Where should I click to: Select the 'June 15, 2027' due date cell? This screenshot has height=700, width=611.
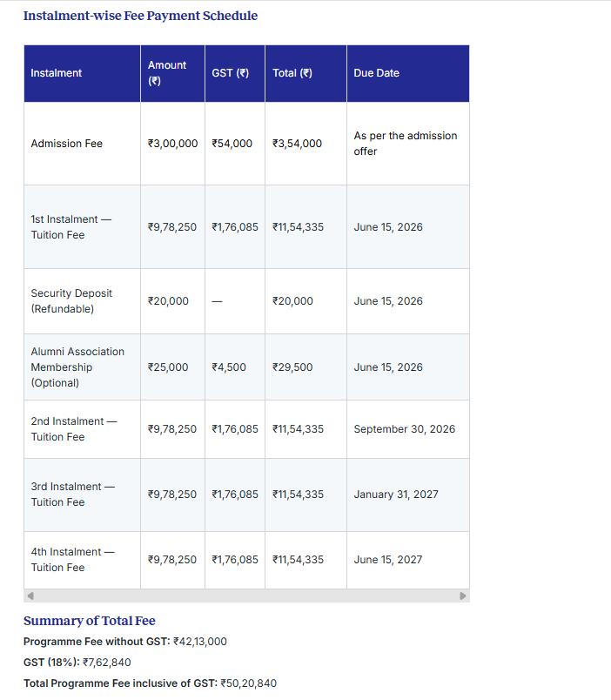click(x=387, y=559)
